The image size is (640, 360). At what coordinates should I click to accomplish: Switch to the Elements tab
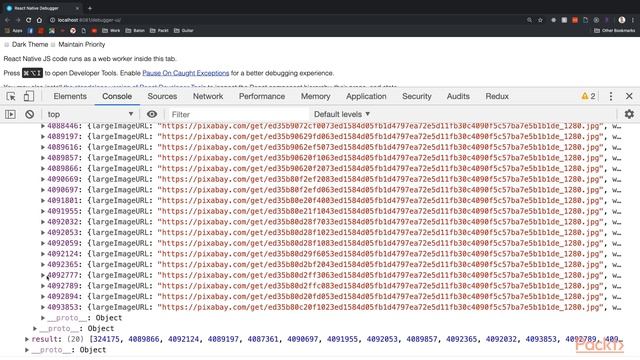(70, 96)
